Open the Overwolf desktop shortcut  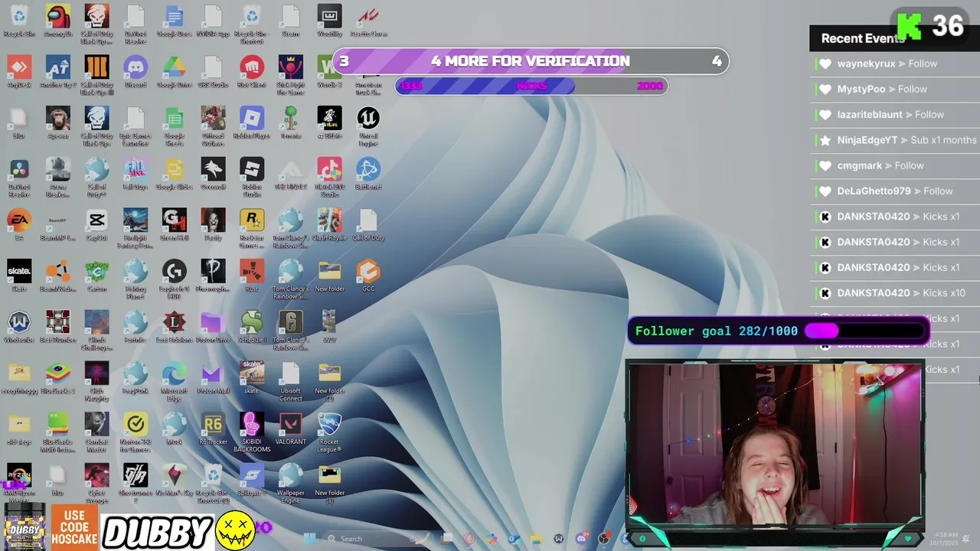(x=213, y=174)
